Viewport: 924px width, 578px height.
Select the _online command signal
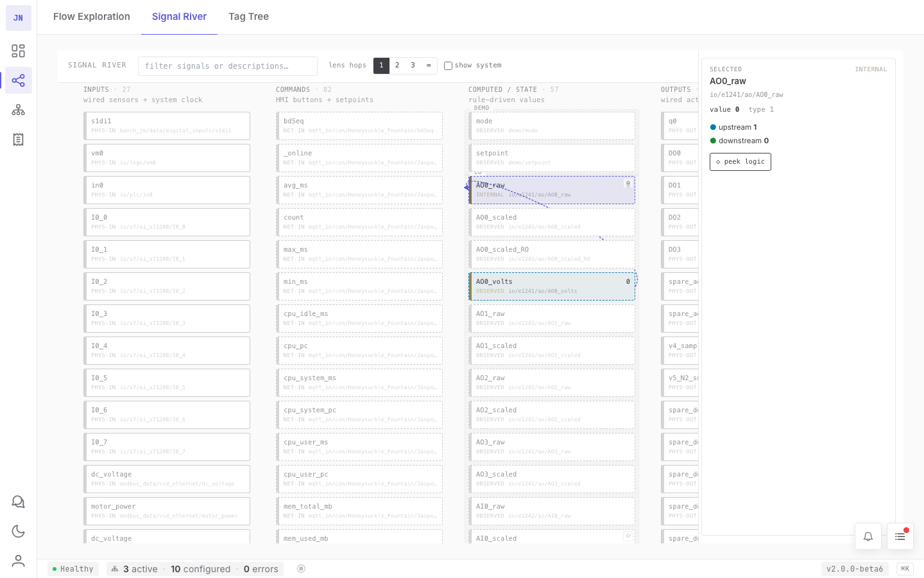[x=359, y=158]
